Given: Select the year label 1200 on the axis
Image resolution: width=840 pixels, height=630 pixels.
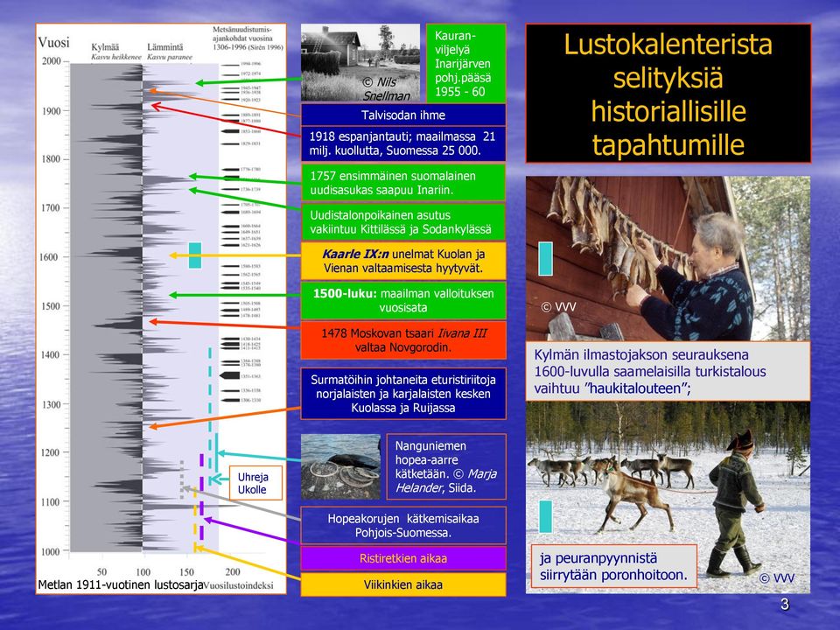Looking at the screenshot, I should click(x=52, y=452).
